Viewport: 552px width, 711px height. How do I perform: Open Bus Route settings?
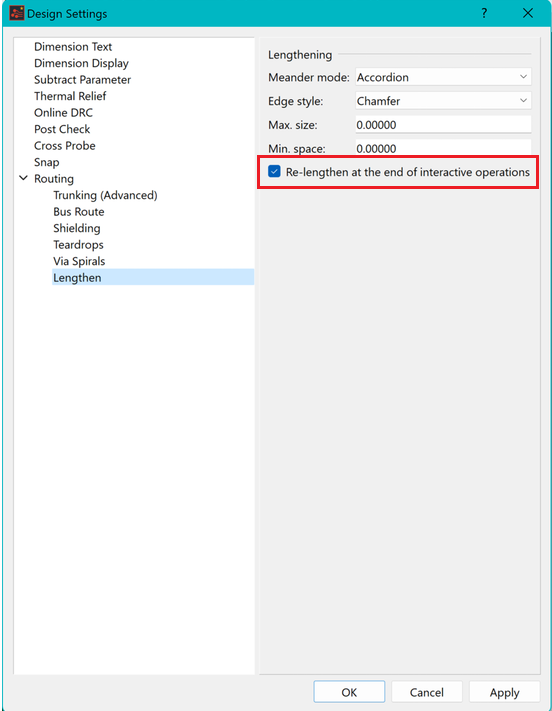coord(78,212)
